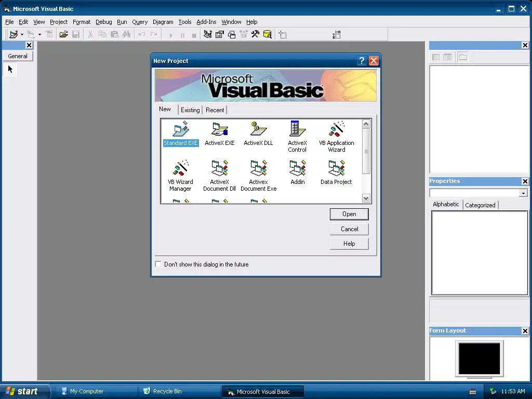Select the ActiveX Document Dll icon

click(x=220, y=176)
